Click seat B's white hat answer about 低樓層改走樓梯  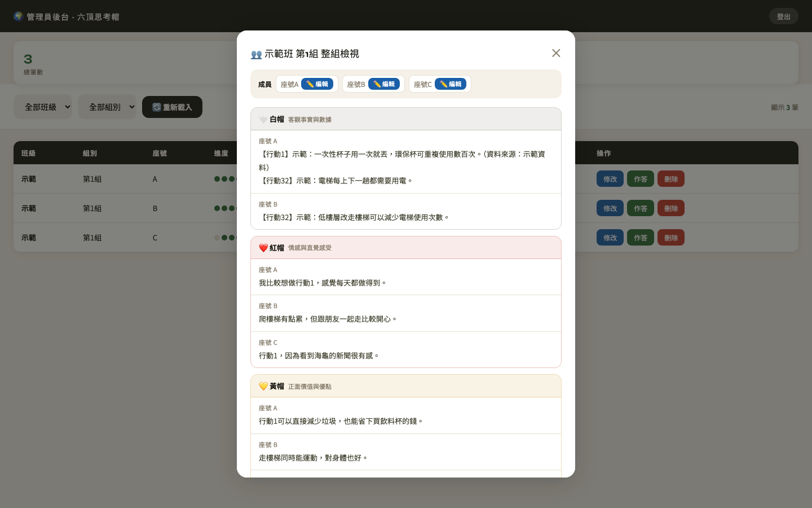tap(355, 217)
